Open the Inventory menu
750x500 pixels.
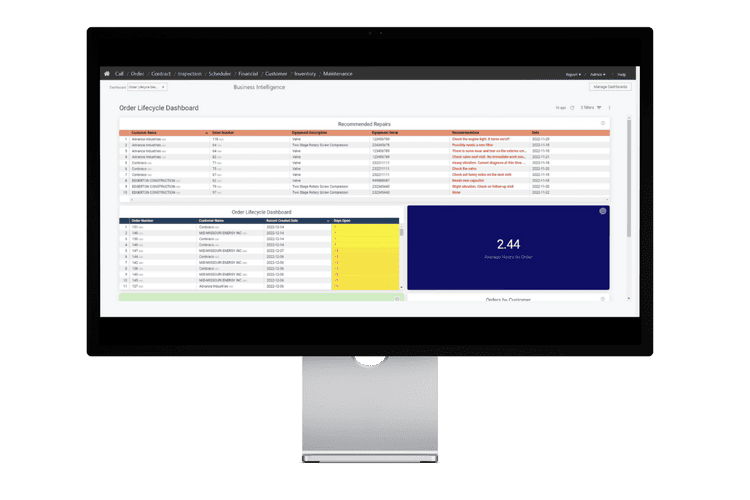305,74
